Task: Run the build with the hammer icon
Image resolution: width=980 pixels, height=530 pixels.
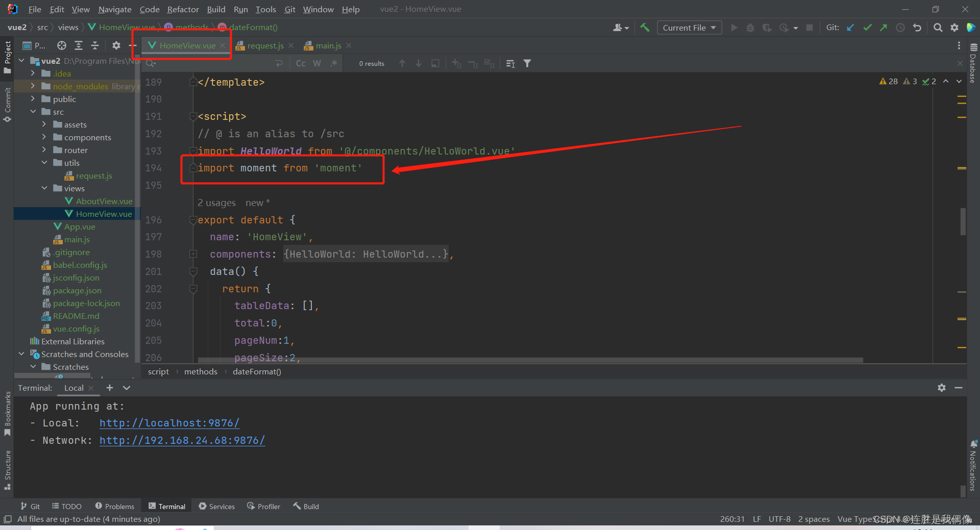Action: tap(645, 28)
